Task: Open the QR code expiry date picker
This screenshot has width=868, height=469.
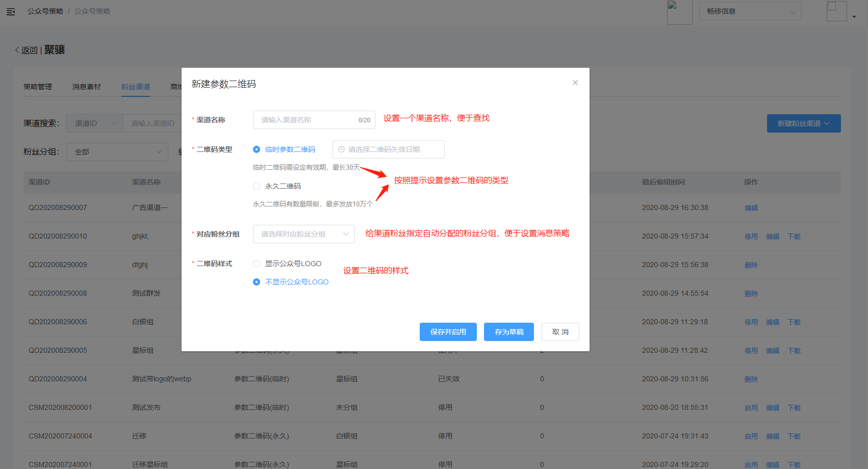Action: click(x=388, y=149)
